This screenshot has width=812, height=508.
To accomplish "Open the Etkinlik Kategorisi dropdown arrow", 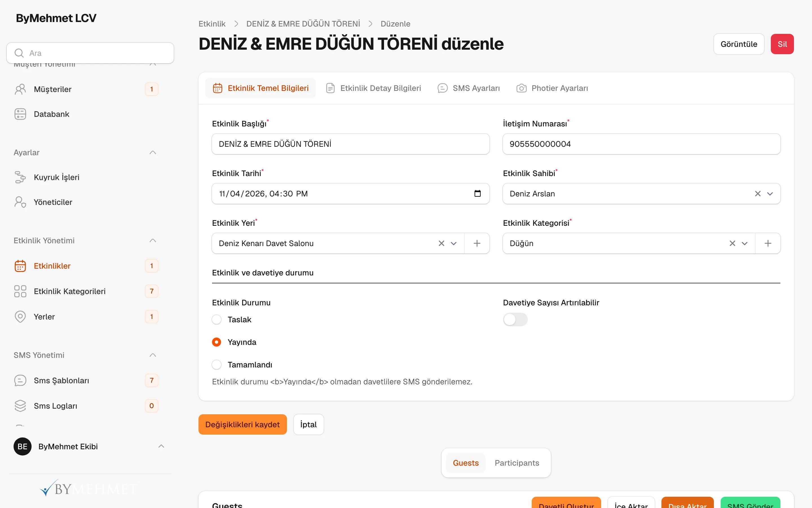I will [745, 243].
